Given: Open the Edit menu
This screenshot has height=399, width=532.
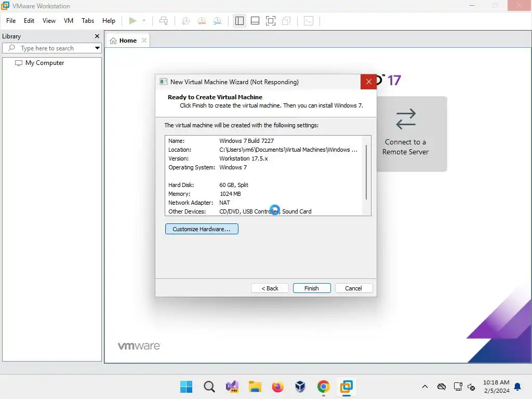Looking at the screenshot, I should (x=29, y=21).
